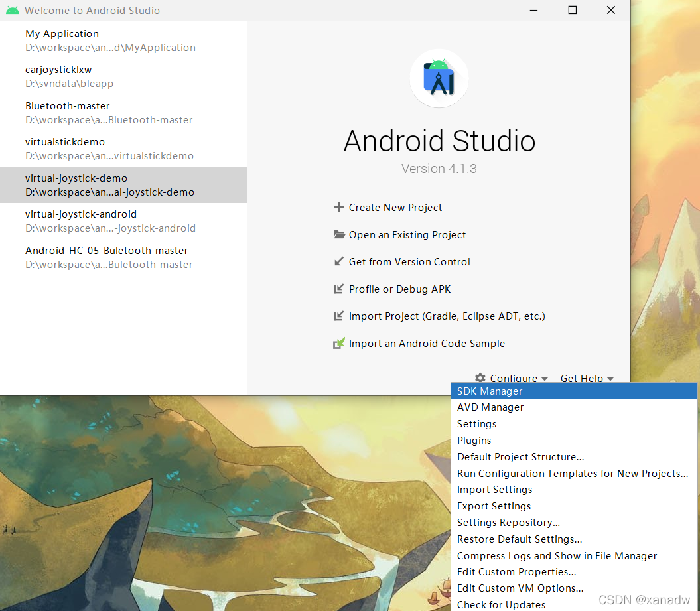Select Default Project Structure...
Screen dimensions: 700x611
pos(574,456)
